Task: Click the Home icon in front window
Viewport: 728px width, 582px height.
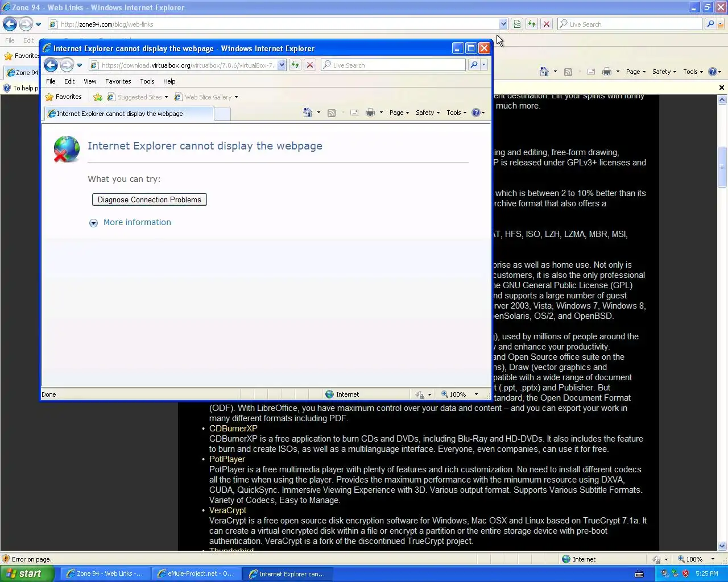Action: [x=308, y=113]
